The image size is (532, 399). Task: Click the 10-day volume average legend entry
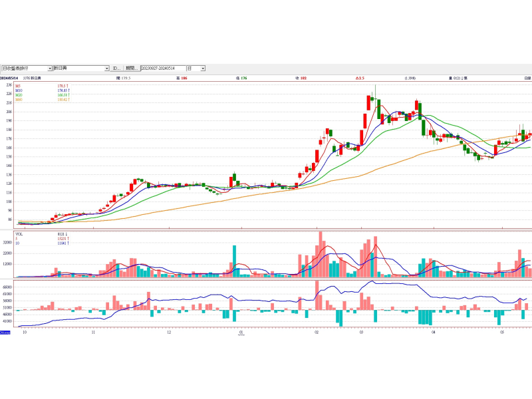[18, 243]
